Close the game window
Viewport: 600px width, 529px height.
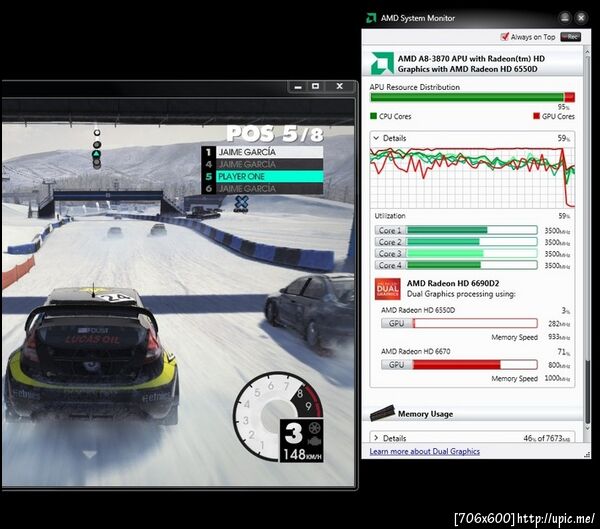coord(340,87)
